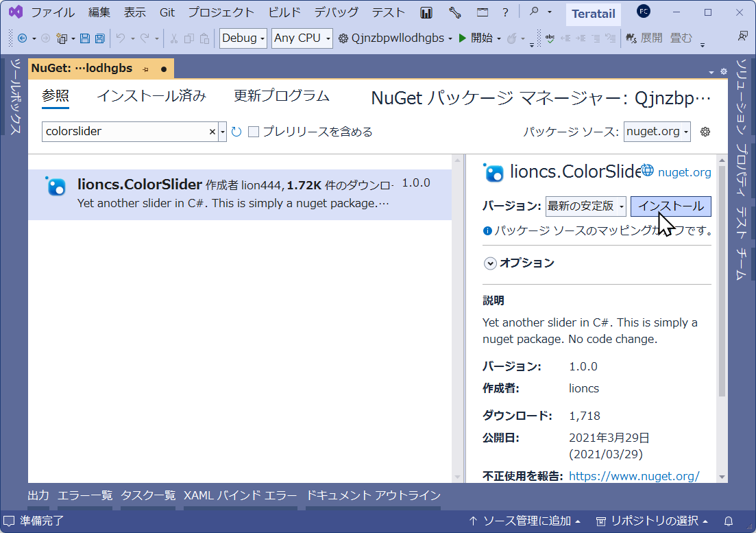
Task: Click the feedback person icon
Action: (x=742, y=36)
